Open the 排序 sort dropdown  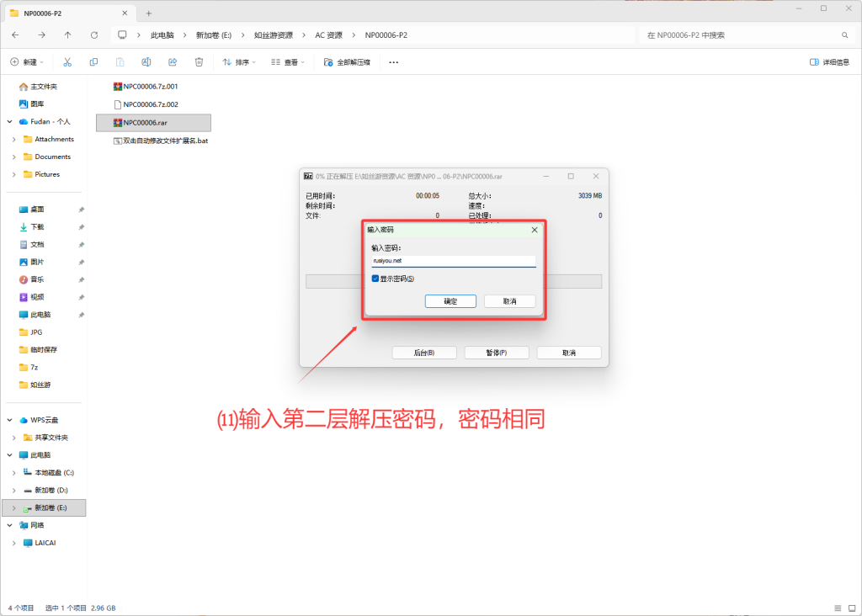[238, 62]
